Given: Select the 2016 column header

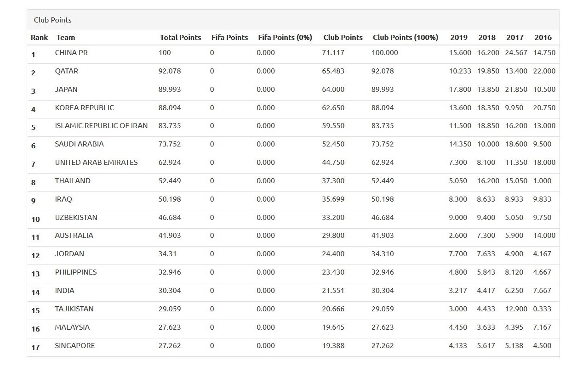Looking at the screenshot, I should [543, 38].
